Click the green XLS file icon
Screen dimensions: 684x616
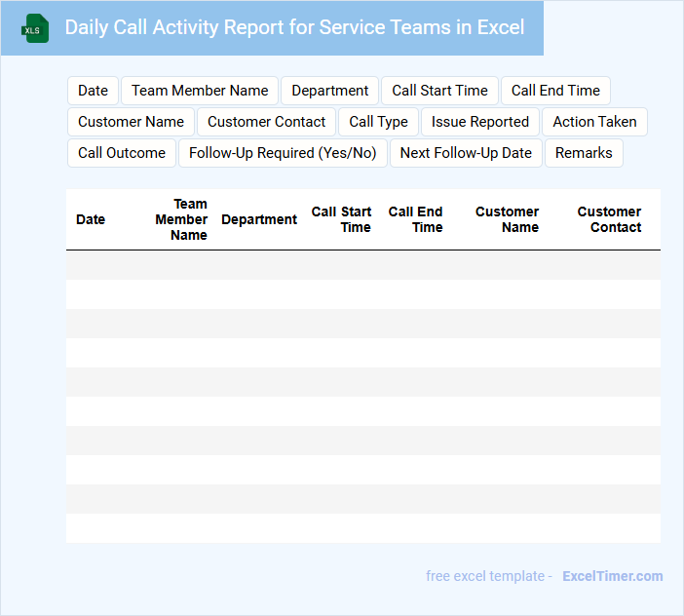(x=35, y=28)
